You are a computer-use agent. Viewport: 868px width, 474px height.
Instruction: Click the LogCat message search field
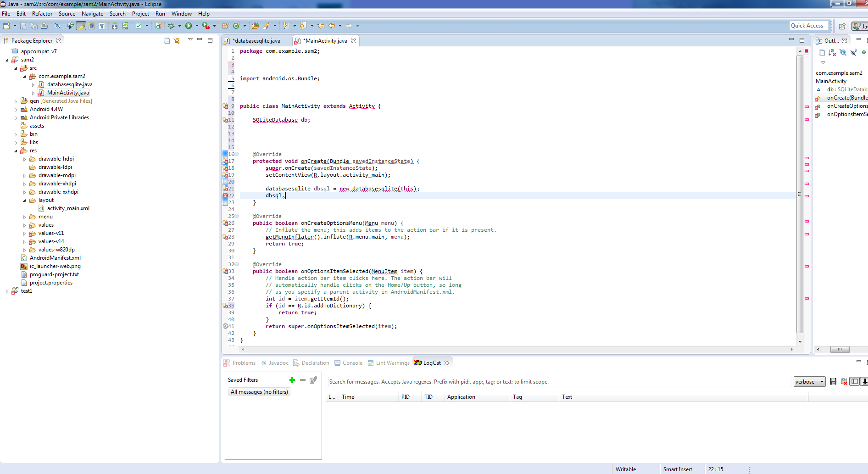click(559, 382)
